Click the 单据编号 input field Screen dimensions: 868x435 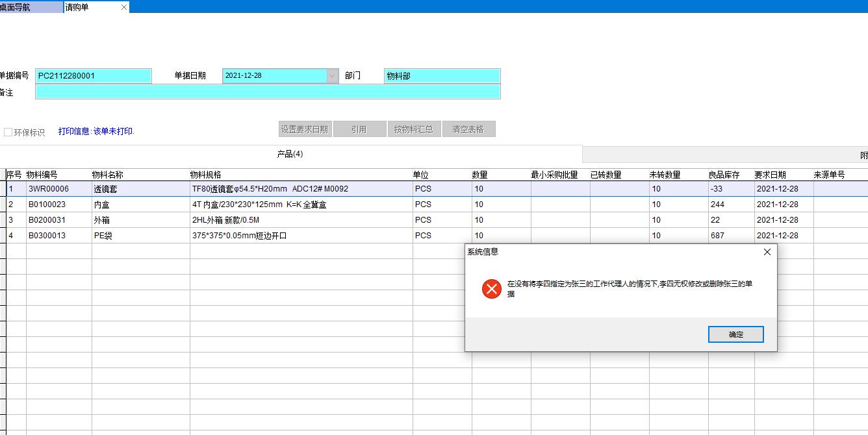click(x=93, y=75)
